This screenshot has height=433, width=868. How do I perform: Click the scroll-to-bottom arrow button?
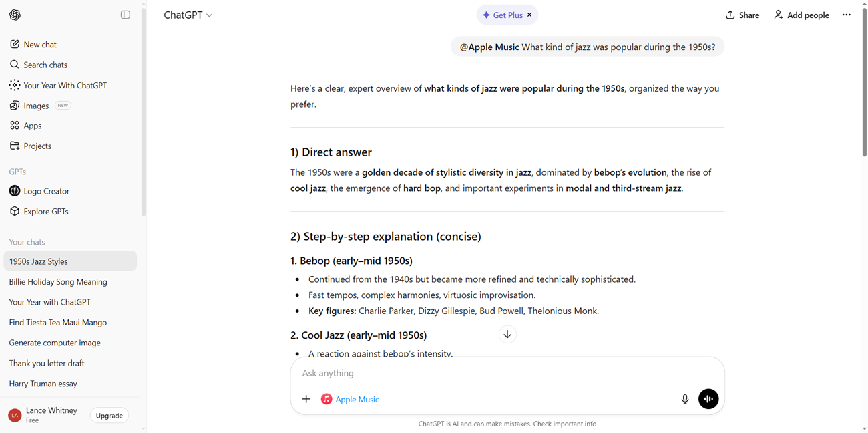pyautogui.click(x=507, y=335)
